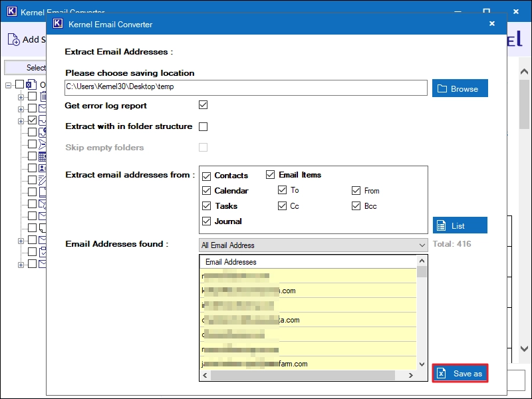Click main window scrollbar up arrow
The height and width of the screenshot is (399, 532).
[524, 72]
